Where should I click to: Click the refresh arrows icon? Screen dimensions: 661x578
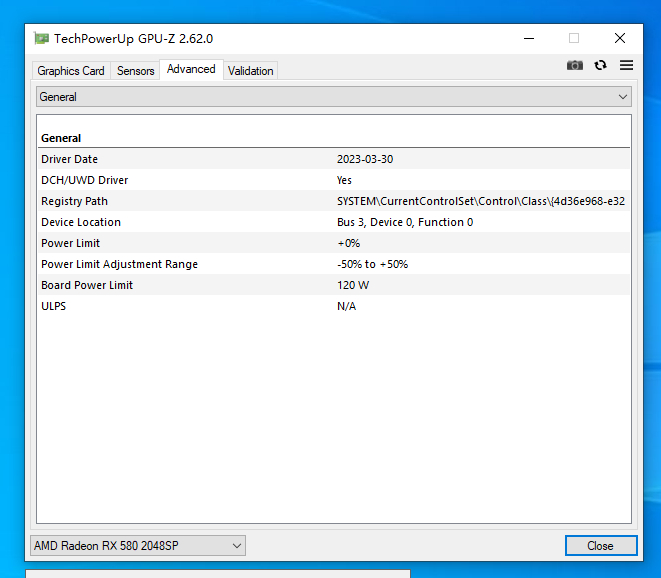600,65
